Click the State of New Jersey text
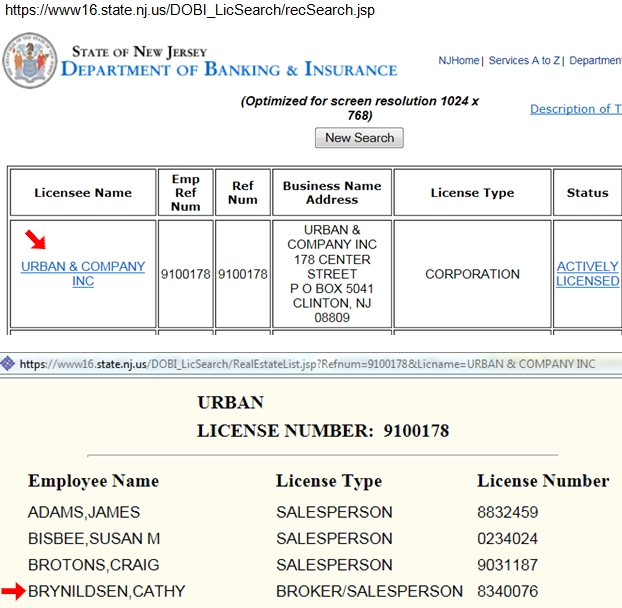The height and width of the screenshot is (608, 622). click(139, 52)
